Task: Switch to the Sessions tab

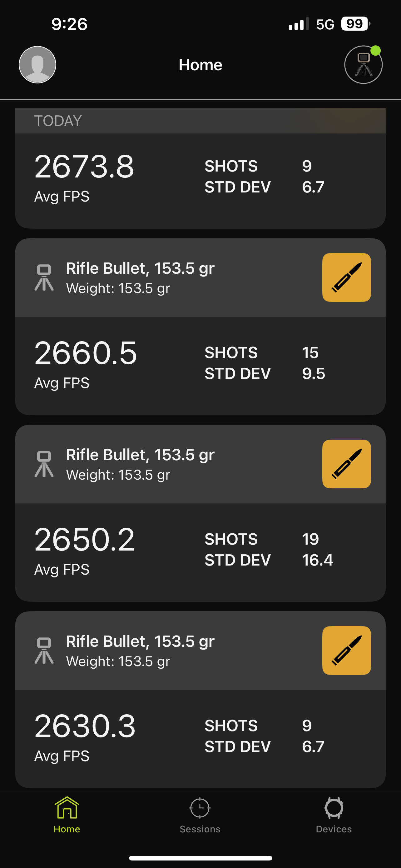Action: (200, 814)
